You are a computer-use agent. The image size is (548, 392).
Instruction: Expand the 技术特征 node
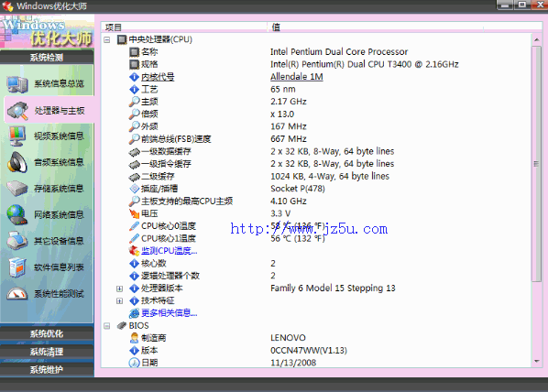[119, 300]
